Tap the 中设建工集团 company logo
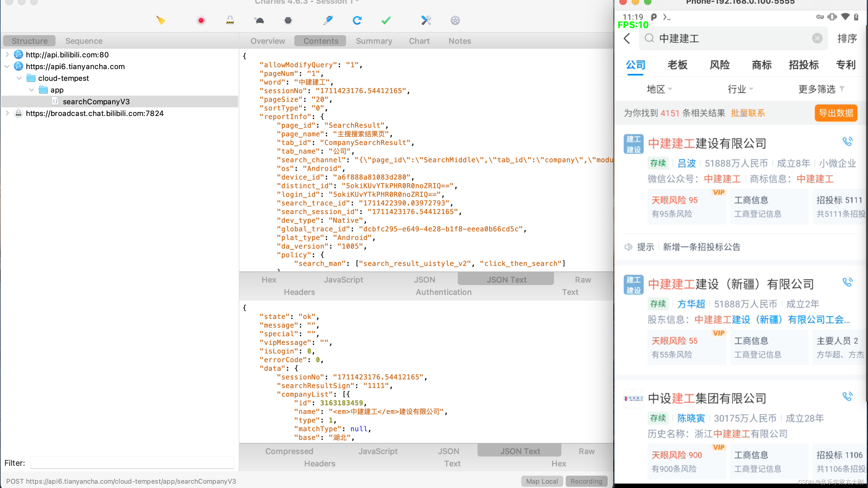The height and width of the screenshot is (488, 868). pos(634,399)
